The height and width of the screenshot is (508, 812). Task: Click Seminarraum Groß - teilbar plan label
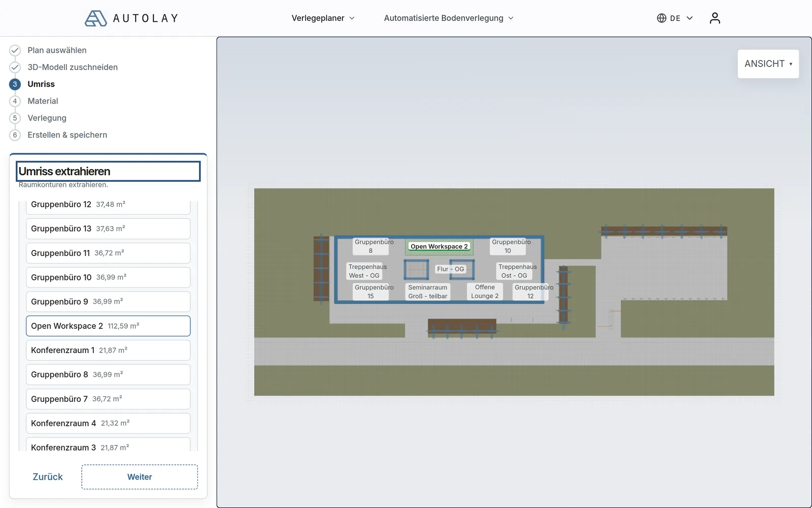[428, 292]
